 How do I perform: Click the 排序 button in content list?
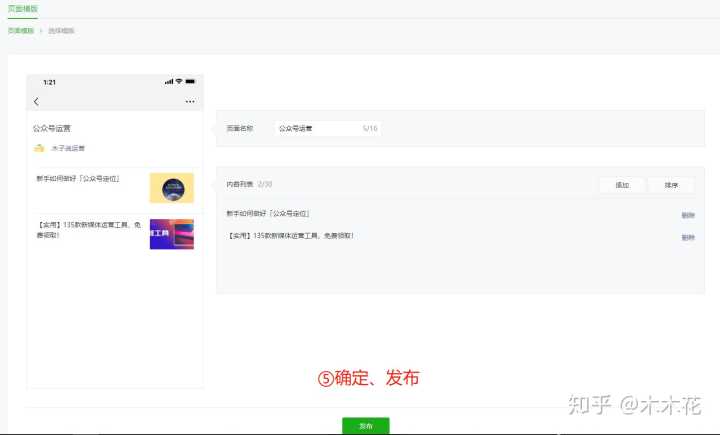[671, 185]
